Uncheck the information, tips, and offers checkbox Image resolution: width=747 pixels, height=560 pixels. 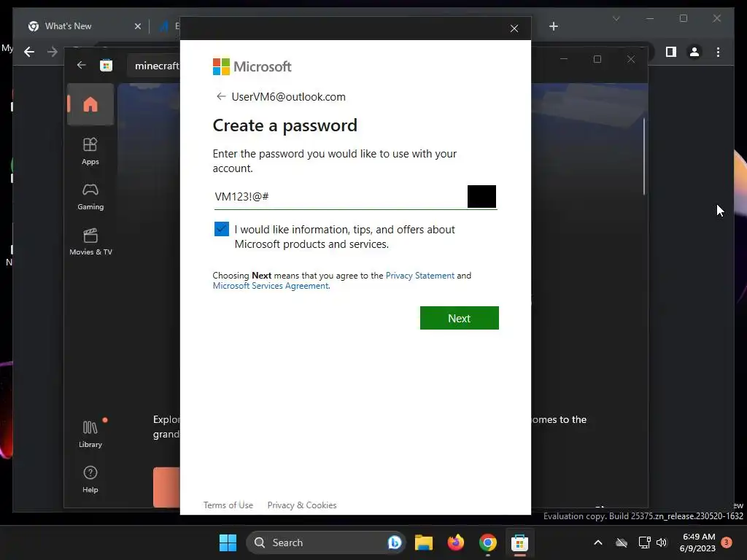pyautogui.click(x=222, y=229)
